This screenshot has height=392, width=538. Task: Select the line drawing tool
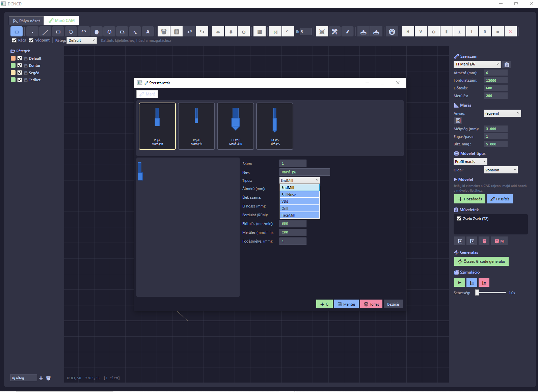pyautogui.click(x=45, y=32)
